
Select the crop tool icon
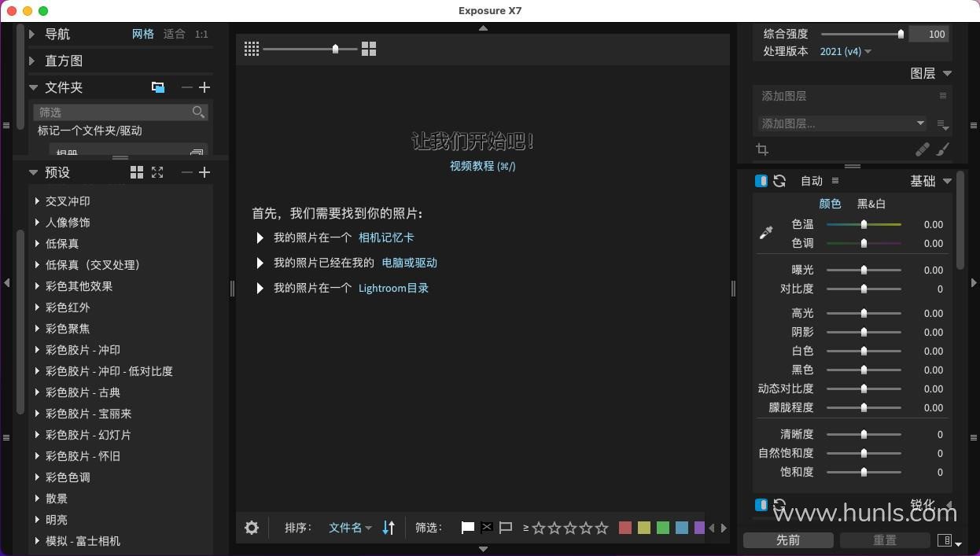[x=762, y=149]
